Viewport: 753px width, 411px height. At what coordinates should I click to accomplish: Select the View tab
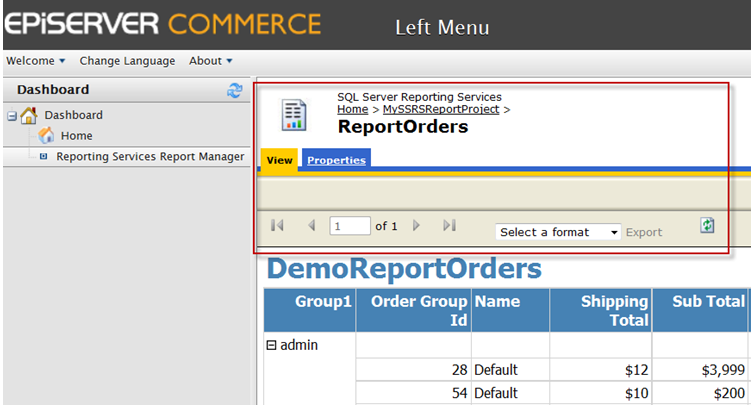point(279,160)
